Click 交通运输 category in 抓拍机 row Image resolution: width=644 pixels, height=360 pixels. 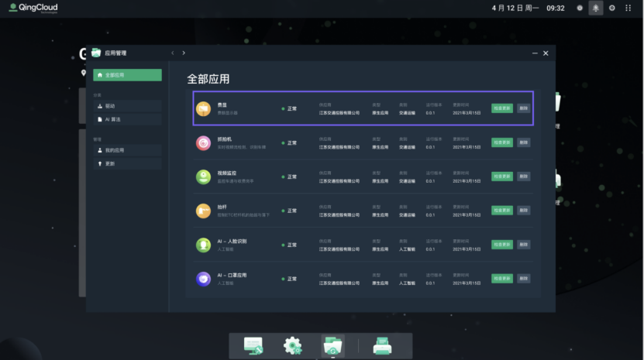[407, 147]
